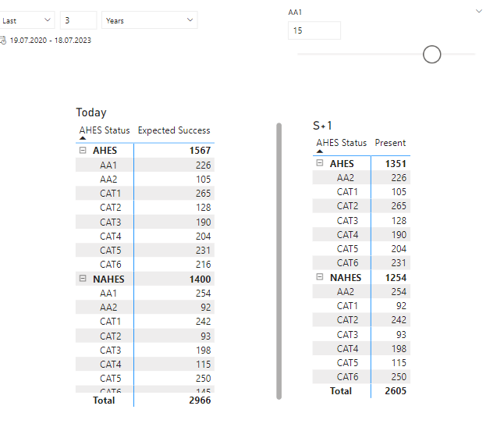Viewport: 504px width, 445px height.
Task: Select CAT1 value 92 under NAHES in S+1
Action: point(401,306)
